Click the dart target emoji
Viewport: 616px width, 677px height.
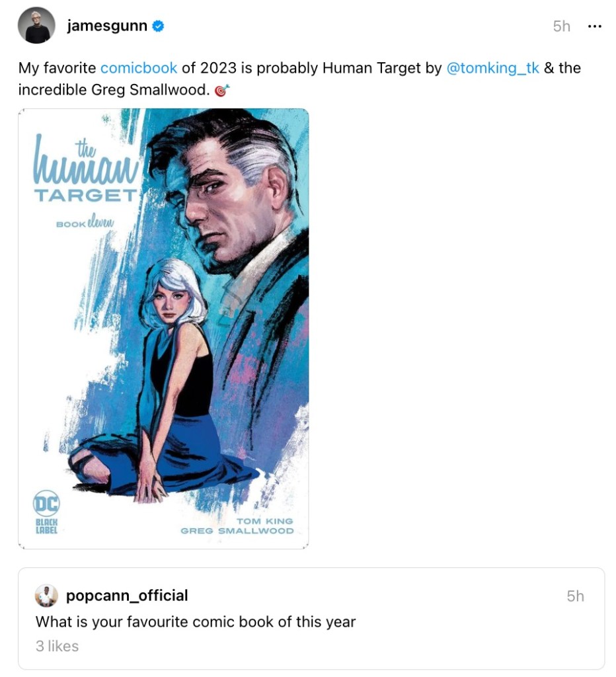tap(221, 90)
